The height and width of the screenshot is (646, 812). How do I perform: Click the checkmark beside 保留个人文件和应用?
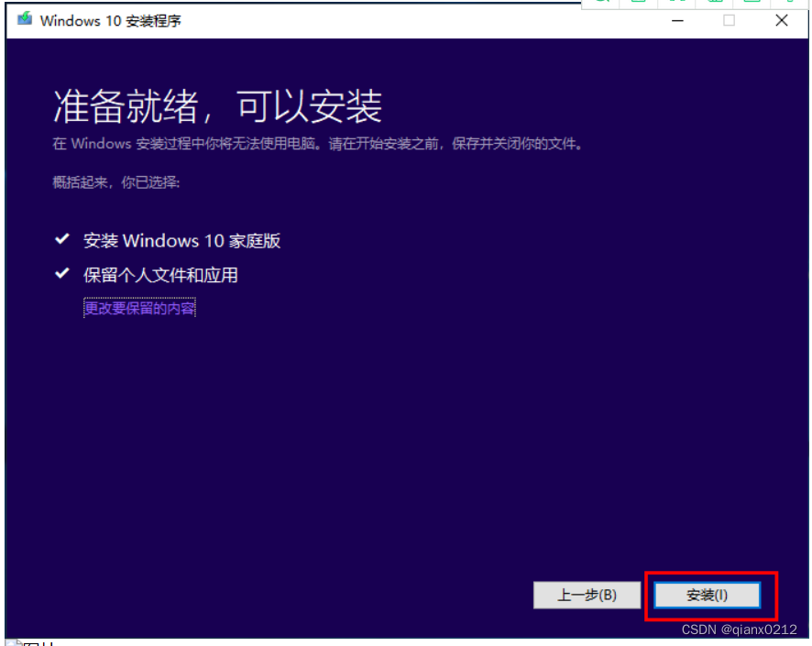[62, 273]
